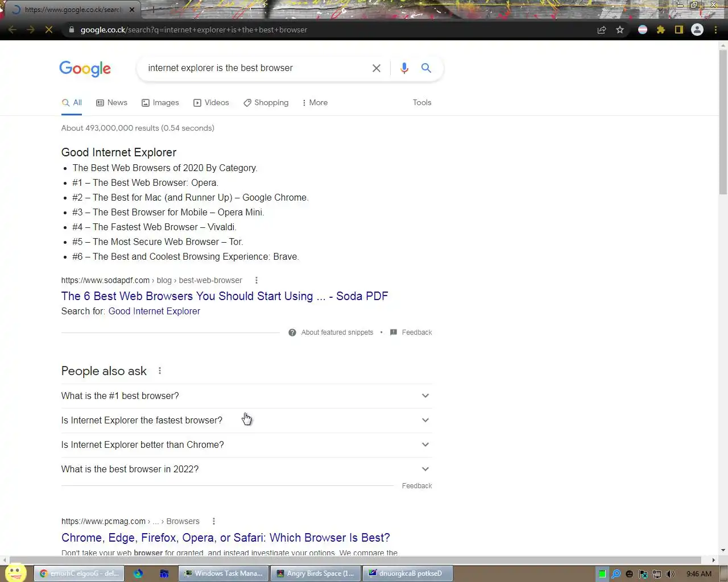
Task: Bookmark this page with the star
Action: click(x=620, y=30)
